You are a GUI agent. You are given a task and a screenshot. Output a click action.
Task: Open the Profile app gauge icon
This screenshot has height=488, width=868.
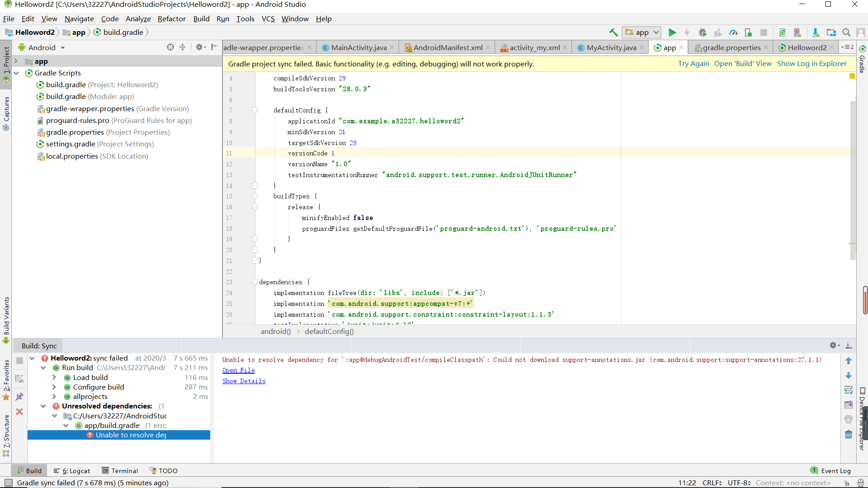[733, 33]
